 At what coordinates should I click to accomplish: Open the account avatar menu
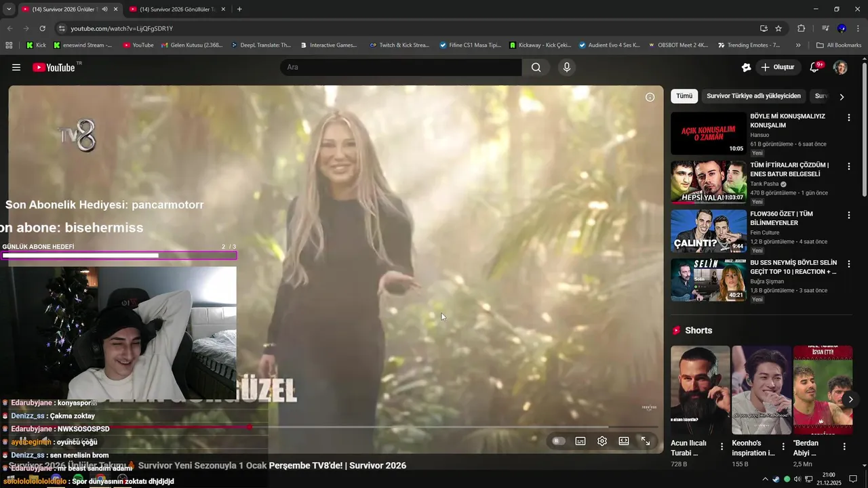point(840,67)
